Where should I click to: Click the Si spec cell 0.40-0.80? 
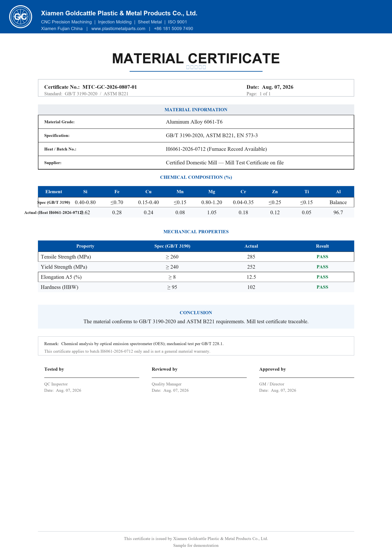(x=85, y=202)
